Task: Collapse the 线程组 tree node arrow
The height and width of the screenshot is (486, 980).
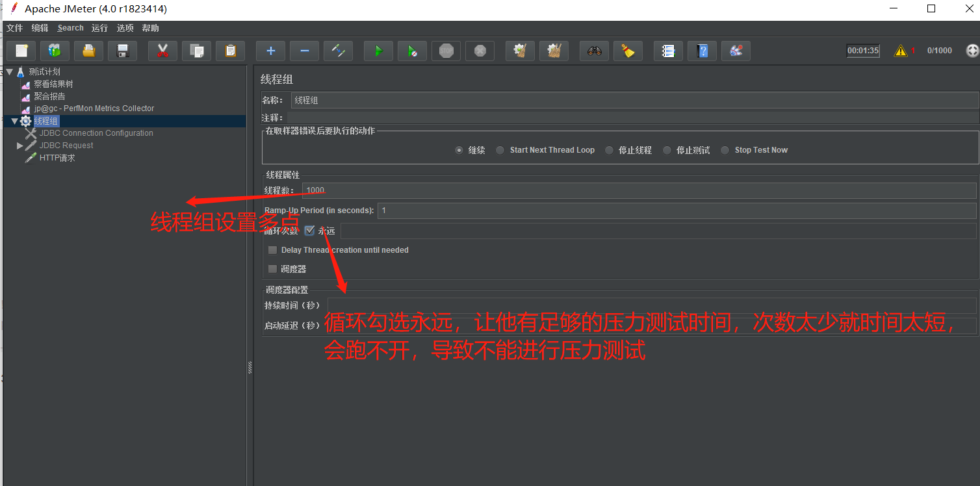Action: pyautogui.click(x=14, y=122)
